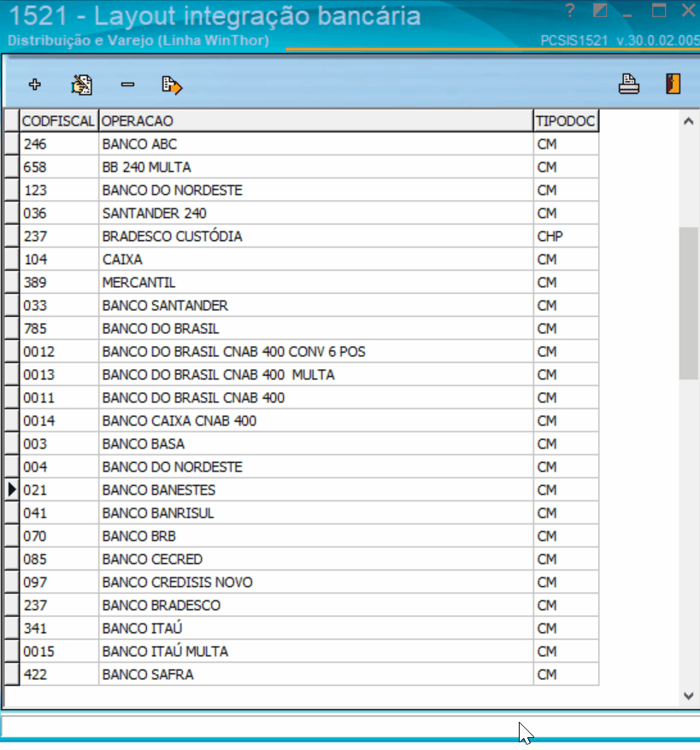Sort by OPERACAO column header
The width and height of the screenshot is (700, 750).
click(x=315, y=121)
